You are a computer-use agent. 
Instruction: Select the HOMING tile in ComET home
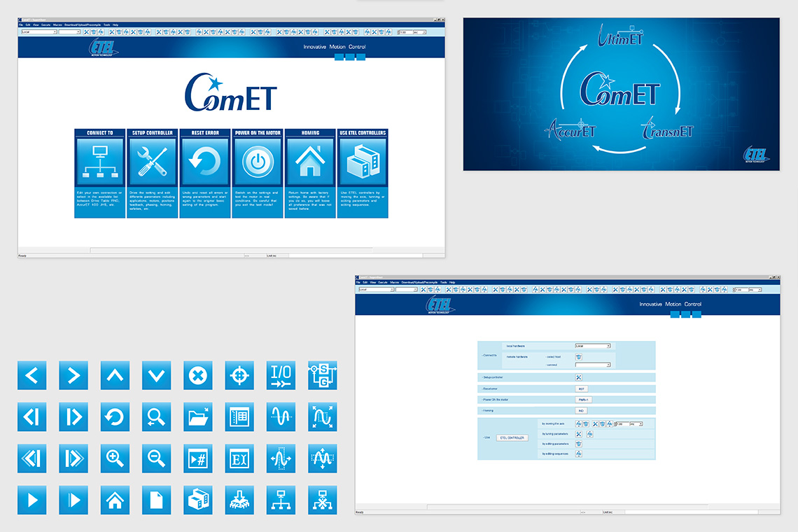[310, 174]
